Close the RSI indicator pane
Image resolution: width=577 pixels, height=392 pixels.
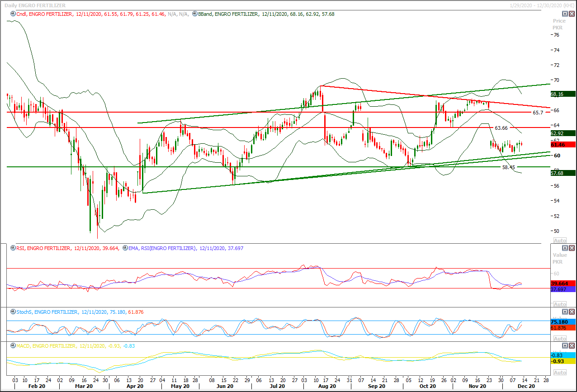(572, 248)
